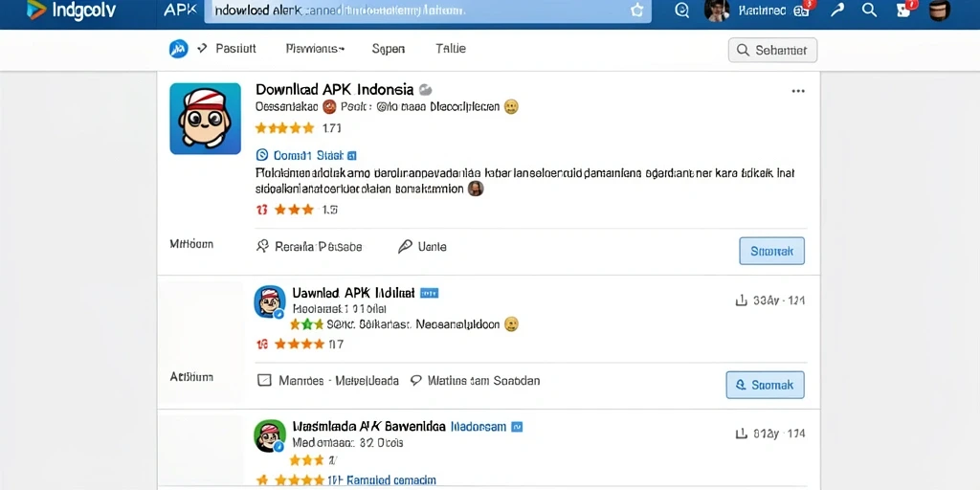Click the Manides Meiveldeada action
The width and height of the screenshot is (980, 490).
[x=328, y=381]
